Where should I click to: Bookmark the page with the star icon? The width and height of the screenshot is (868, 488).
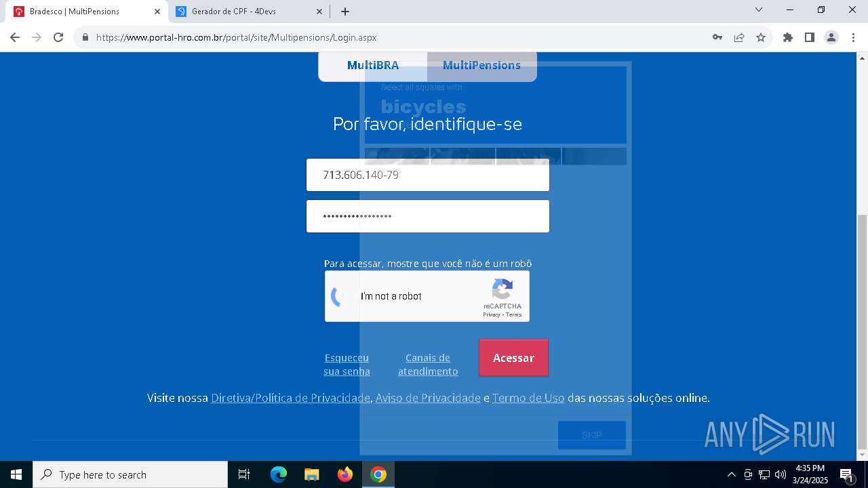(761, 37)
